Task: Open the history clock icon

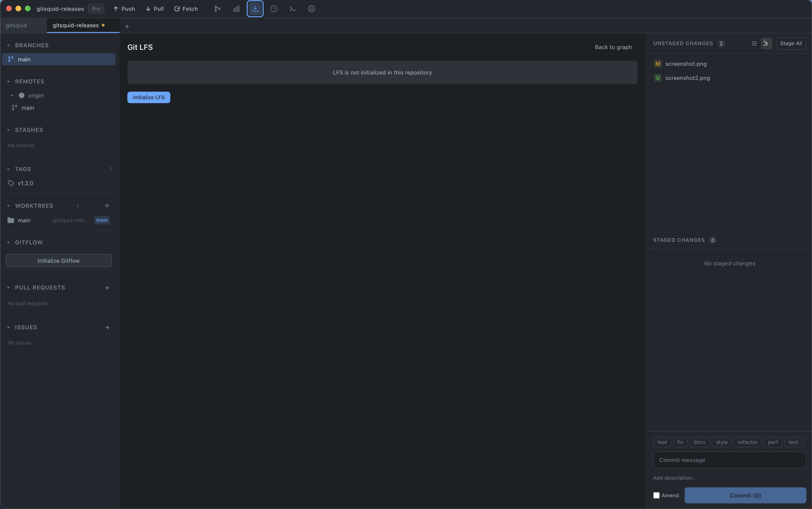Action: [273, 9]
